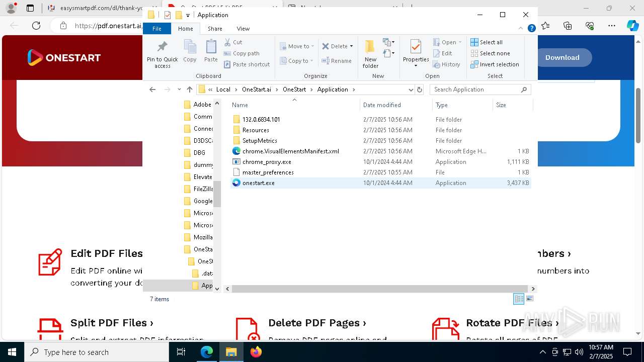The width and height of the screenshot is (644, 362).
Task: Collapse the ribbon with chevron
Action: pos(521,29)
